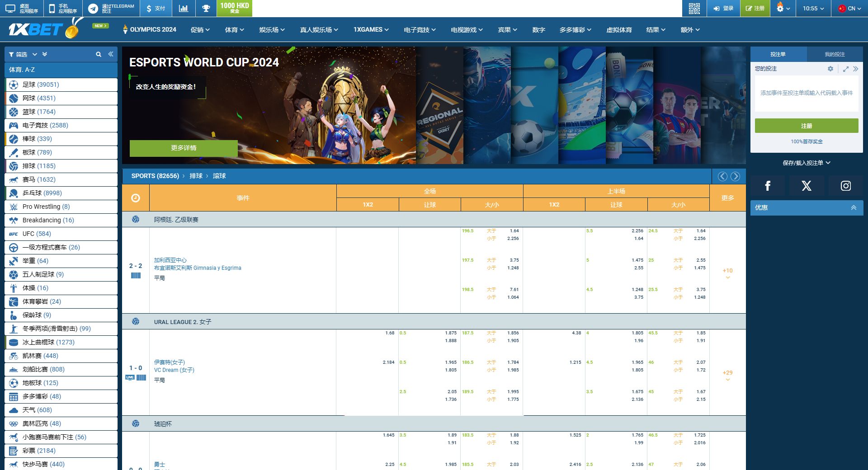
Task: Click URAL LEAGUE 2. 女子 header
Action: tap(183, 322)
